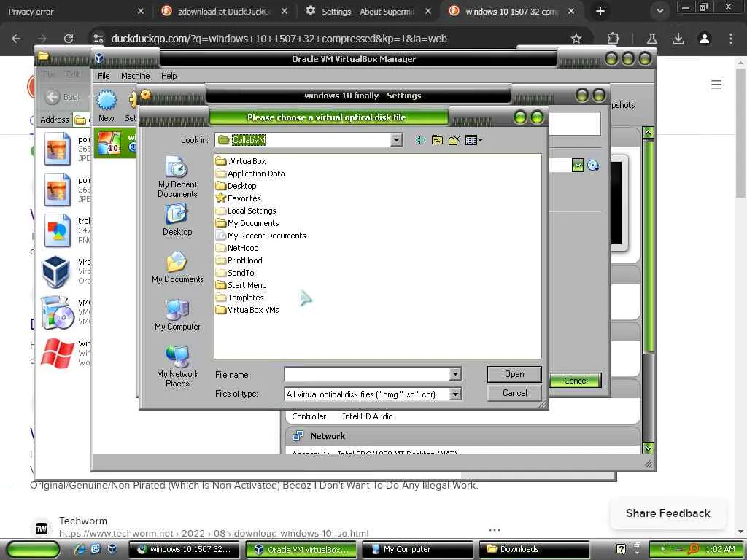
Task: Click the optical disk chooser icon in Settings
Action: click(x=593, y=166)
